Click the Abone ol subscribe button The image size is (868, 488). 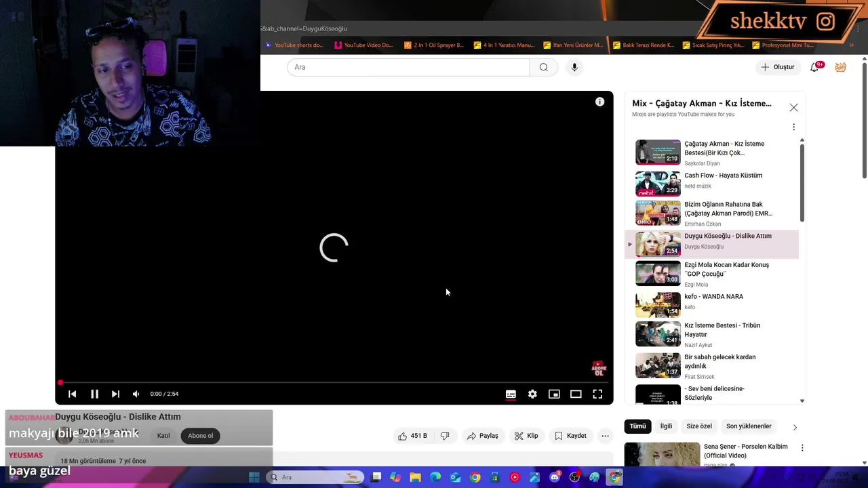(x=200, y=436)
